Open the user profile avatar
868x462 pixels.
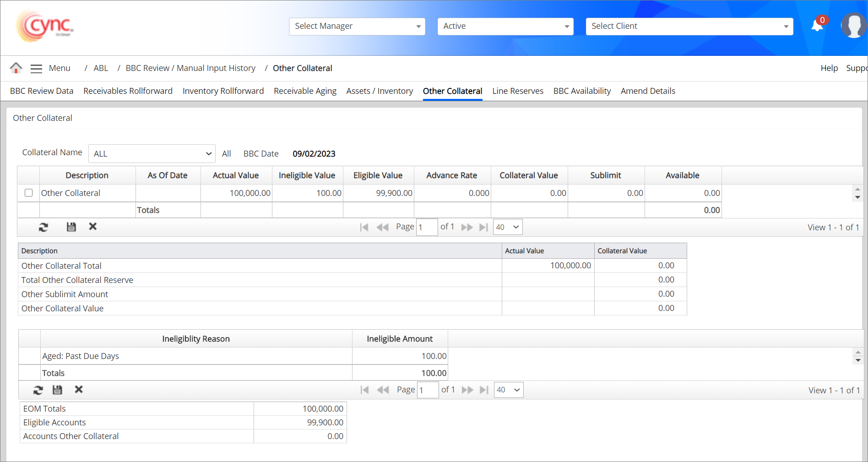tap(853, 26)
